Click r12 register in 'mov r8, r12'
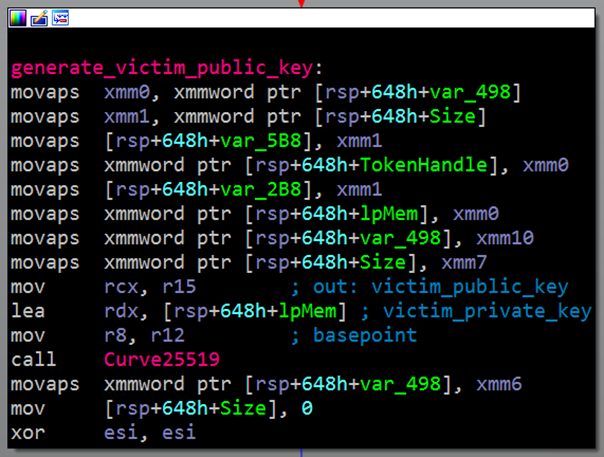Image resolution: width=604 pixels, height=457 pixels. pos(168,335)
